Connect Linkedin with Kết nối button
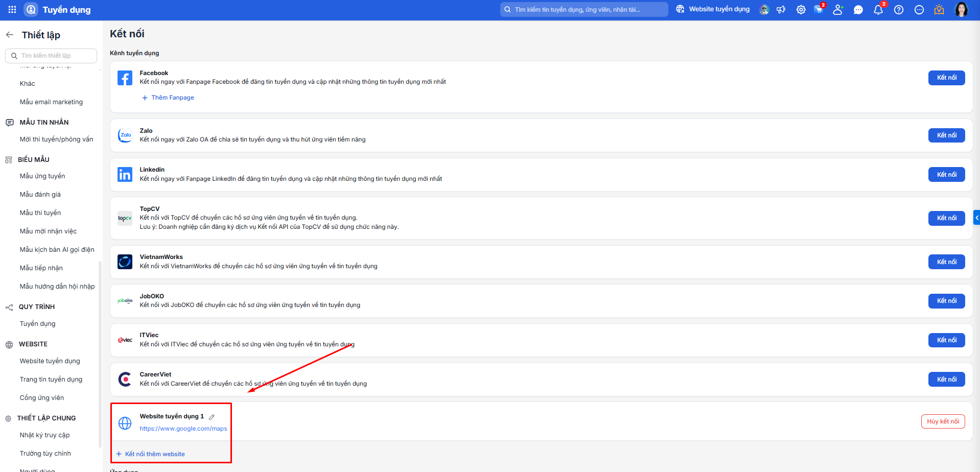980x472 pixels. coord(946,175)
